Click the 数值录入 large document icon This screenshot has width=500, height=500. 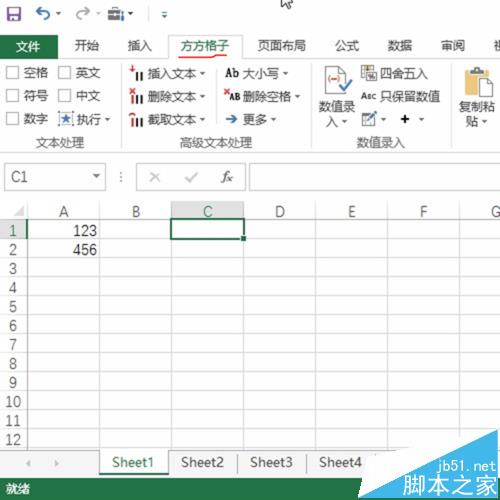(x=338, y=80)
